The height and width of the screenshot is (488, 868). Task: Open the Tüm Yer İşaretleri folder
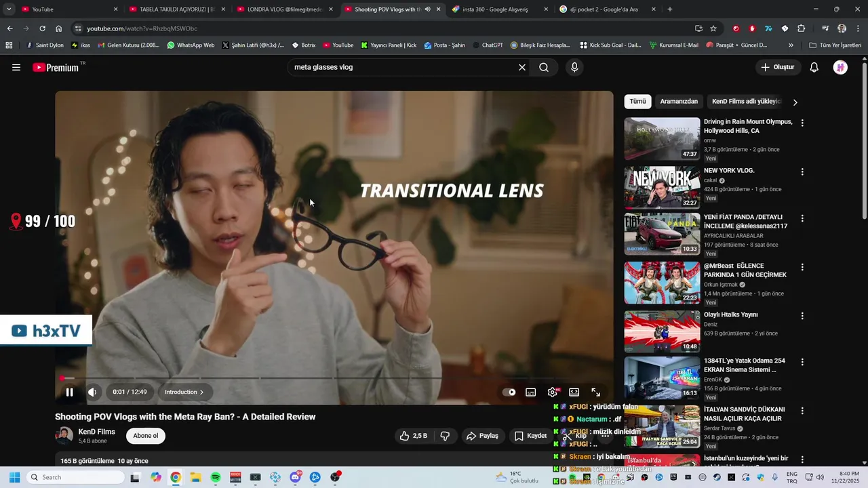(x=835, y=45)
